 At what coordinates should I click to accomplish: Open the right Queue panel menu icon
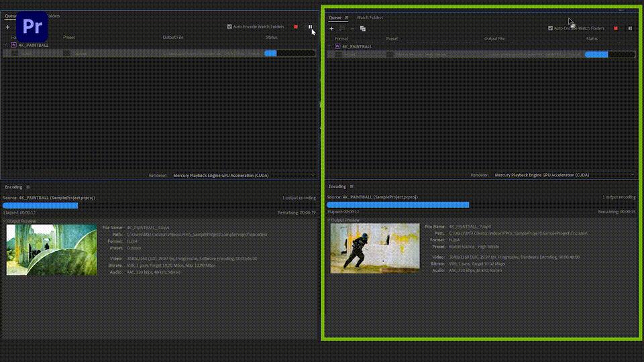(x=346, y=18)
